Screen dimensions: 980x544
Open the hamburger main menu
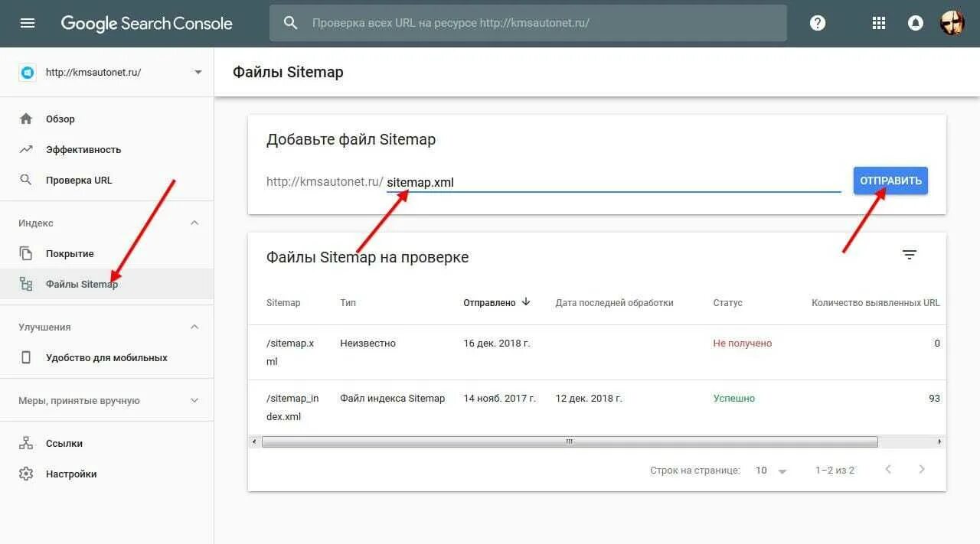pos(28,23)
